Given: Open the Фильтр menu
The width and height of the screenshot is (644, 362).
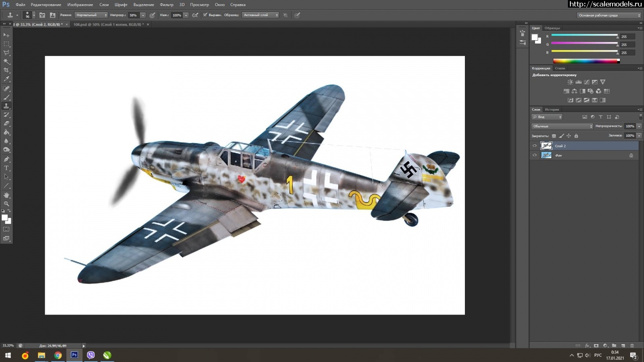Looking at the screenshot, I should (x=167, y=5).
